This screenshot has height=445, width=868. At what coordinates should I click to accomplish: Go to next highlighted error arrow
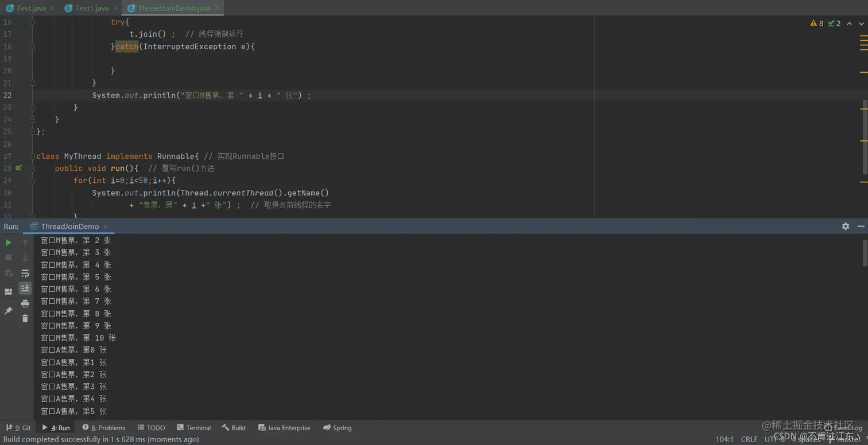[x=861, y=24]
